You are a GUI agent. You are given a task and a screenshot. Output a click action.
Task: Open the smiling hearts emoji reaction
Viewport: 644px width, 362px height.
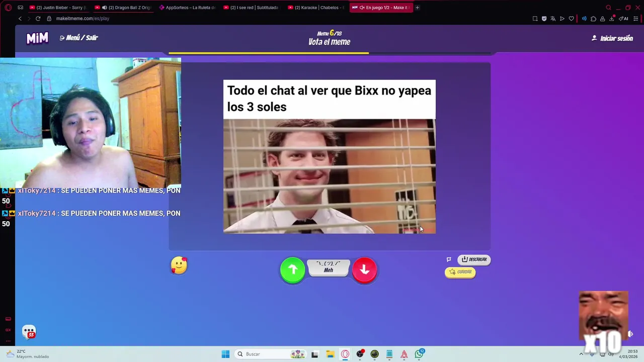tap(179, 265)
